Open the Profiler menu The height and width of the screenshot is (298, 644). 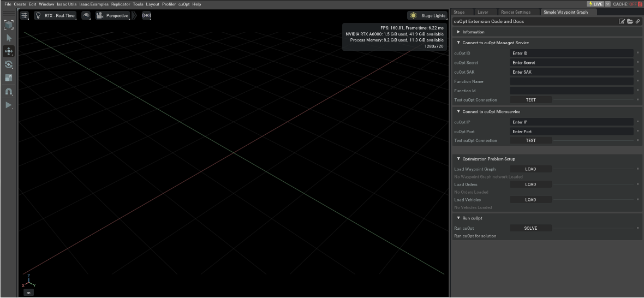click(169, 4)
